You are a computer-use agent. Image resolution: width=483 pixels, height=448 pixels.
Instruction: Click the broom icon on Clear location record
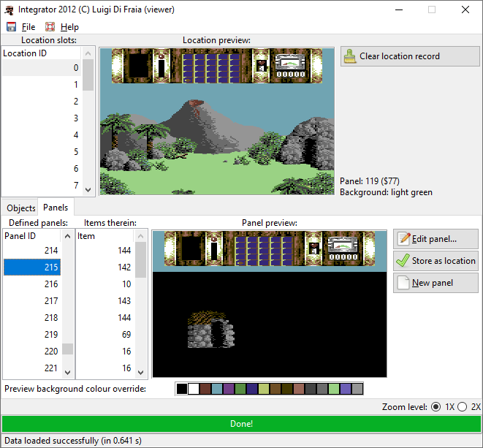[x=349, y=56]
